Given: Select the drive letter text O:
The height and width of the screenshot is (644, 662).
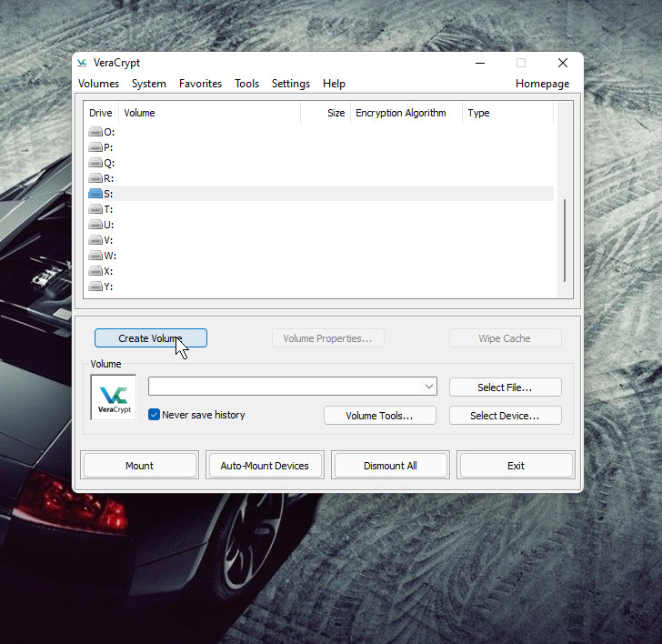Looking at the screenshot, I should tap(109, 132).
